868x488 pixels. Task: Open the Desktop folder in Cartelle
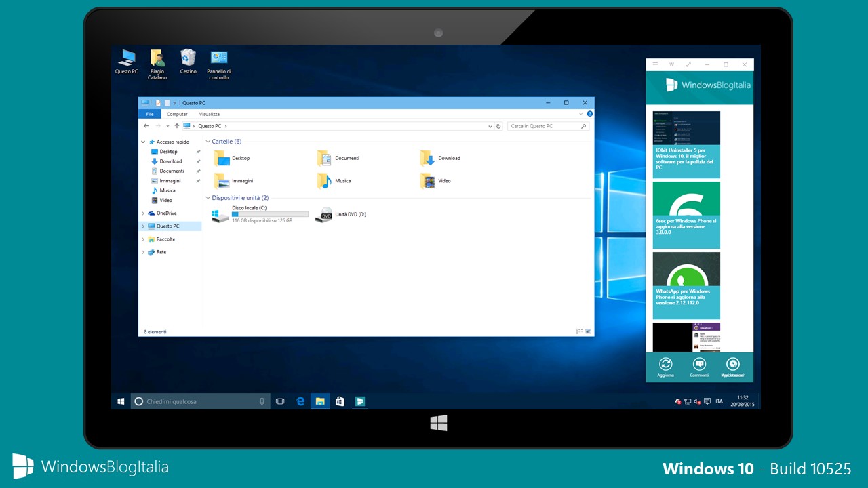click(232, 159)
